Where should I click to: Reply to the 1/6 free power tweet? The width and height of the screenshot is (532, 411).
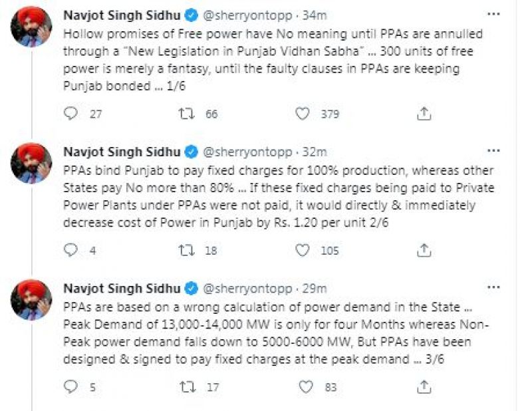click(x=71, y=114)
